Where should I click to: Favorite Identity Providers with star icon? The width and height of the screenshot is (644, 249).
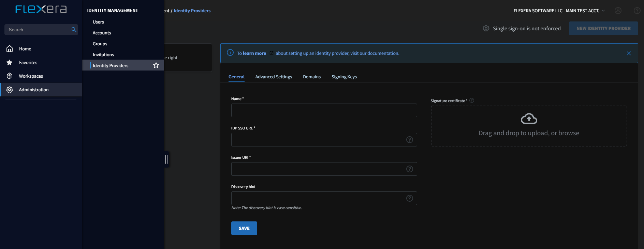(156, 65)
